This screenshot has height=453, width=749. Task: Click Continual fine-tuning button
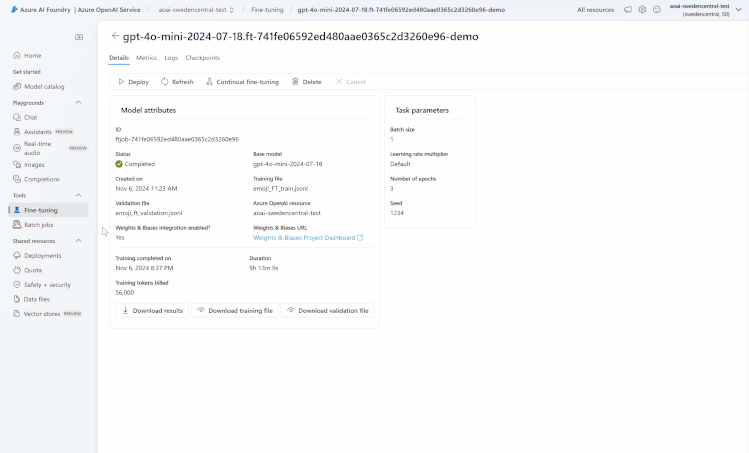pyautogui.click(x=242, y=82)
